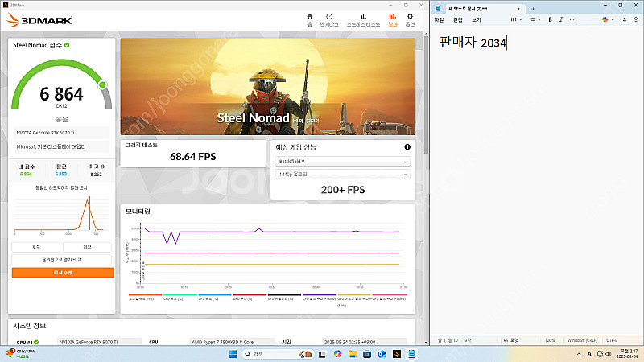Click green check beside GPU #1
The height and width of the screenshot is (362, 644).
[36, 343]
